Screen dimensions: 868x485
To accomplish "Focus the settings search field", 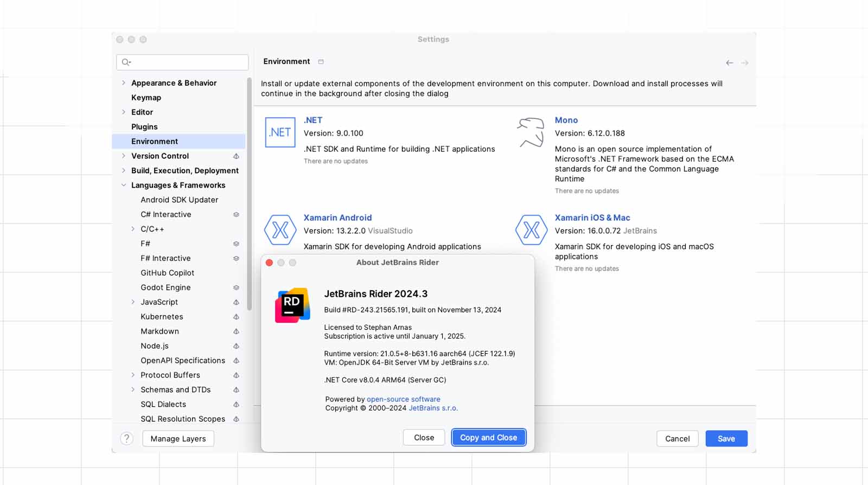I will (182, 62).
